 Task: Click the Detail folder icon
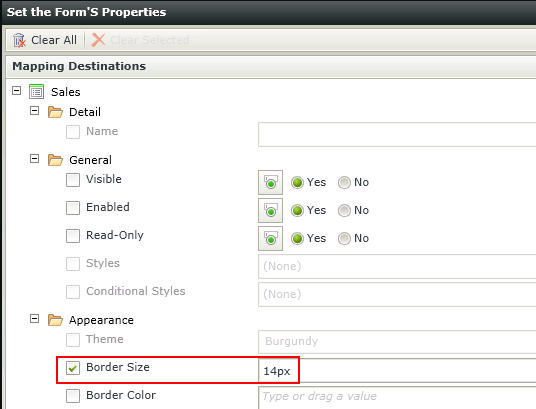55,112
